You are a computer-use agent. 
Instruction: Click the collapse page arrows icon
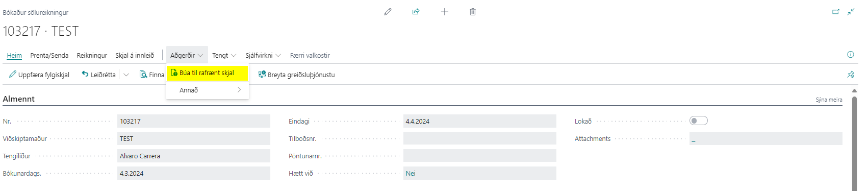coord(851,12)
